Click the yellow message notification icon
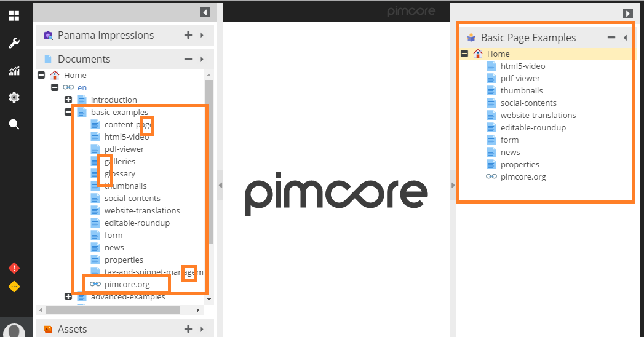644x337 pixels. pos(14,287)
